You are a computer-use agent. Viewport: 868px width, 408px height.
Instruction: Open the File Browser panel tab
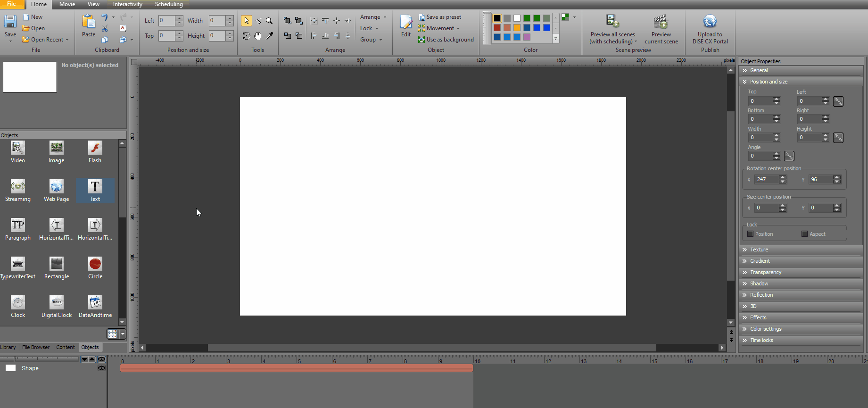(36, 347)
